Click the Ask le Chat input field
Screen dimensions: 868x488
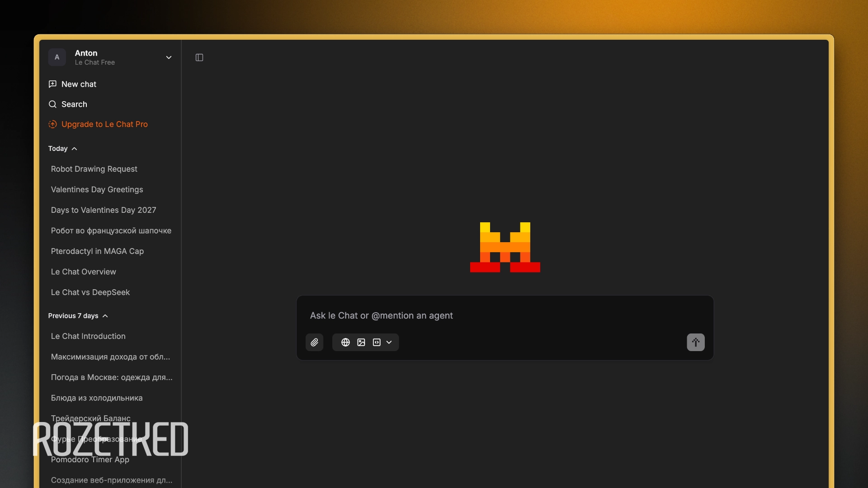coord(505,315)
